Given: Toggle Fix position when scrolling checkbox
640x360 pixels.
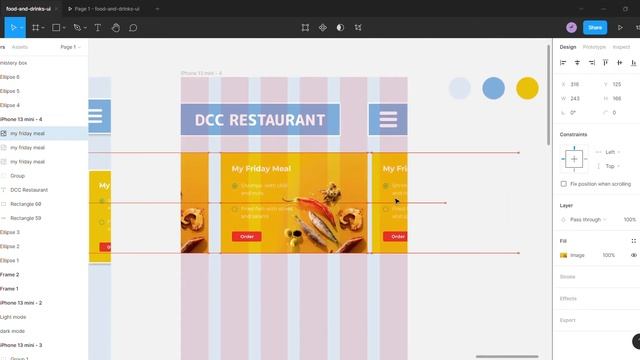Looking at the screenshot, I should coord(564,184).
